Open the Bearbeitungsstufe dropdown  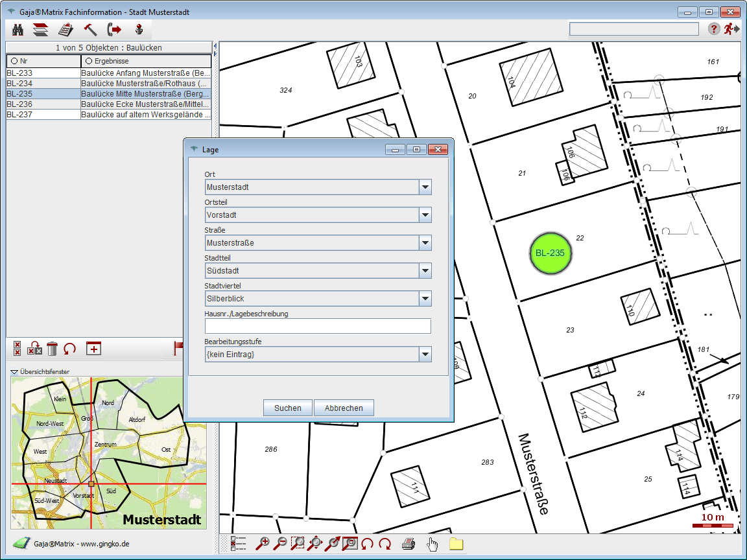[425, 355]
